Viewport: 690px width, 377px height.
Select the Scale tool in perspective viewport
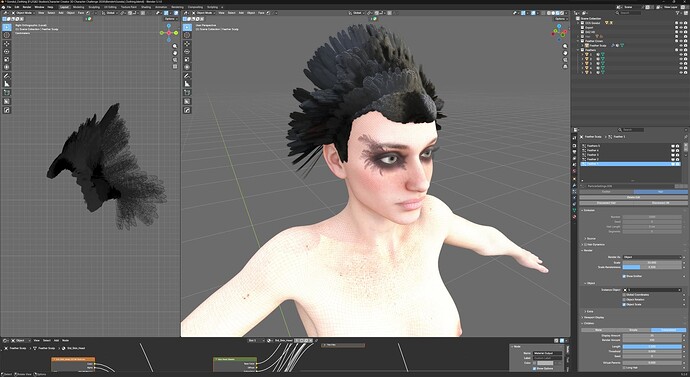(x=187, y=59)
